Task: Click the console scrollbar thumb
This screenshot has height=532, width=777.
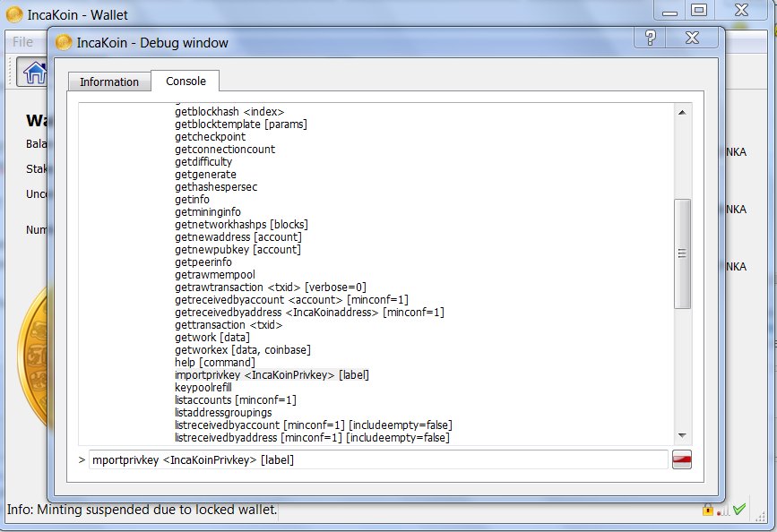Action: [682, 253]
